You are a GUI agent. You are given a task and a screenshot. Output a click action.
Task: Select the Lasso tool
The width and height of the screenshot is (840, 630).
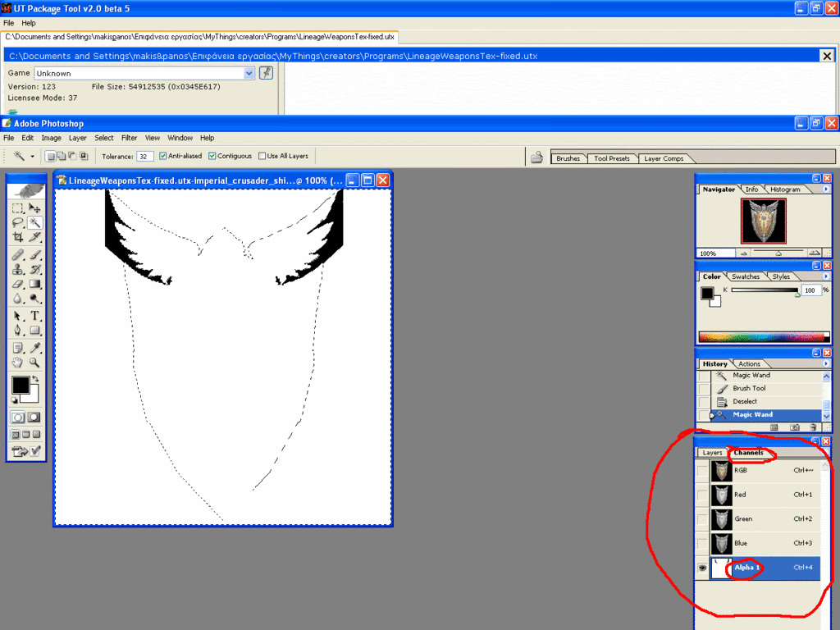pyautogui.click(x=18, y=222)
